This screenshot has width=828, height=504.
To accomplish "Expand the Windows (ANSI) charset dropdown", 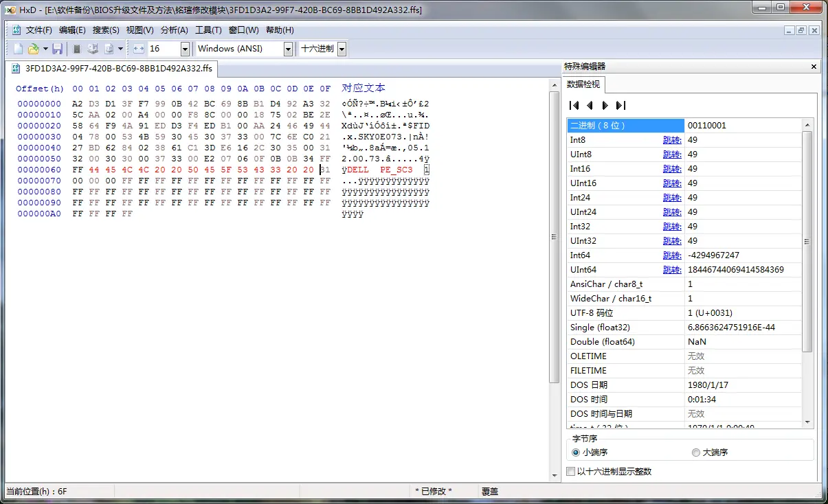I will click(288, 49).
